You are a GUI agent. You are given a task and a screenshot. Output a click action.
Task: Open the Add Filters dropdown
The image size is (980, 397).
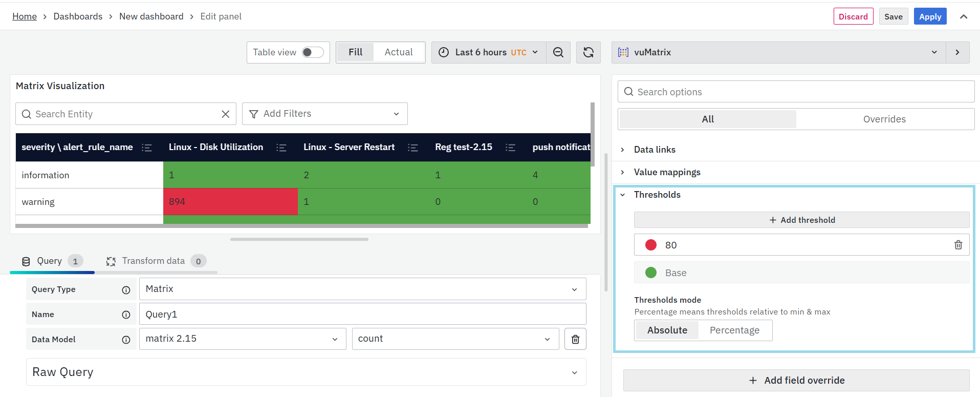(324, 114)
